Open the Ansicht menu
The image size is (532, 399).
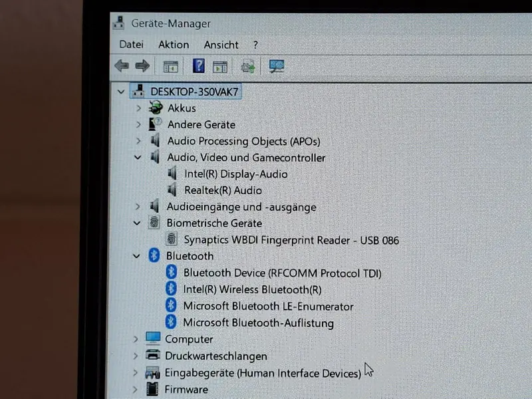coord(221,45)
